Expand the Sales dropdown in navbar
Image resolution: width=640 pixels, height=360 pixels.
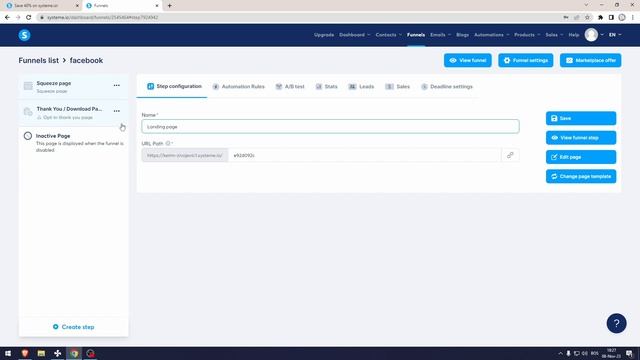point(554,35)
